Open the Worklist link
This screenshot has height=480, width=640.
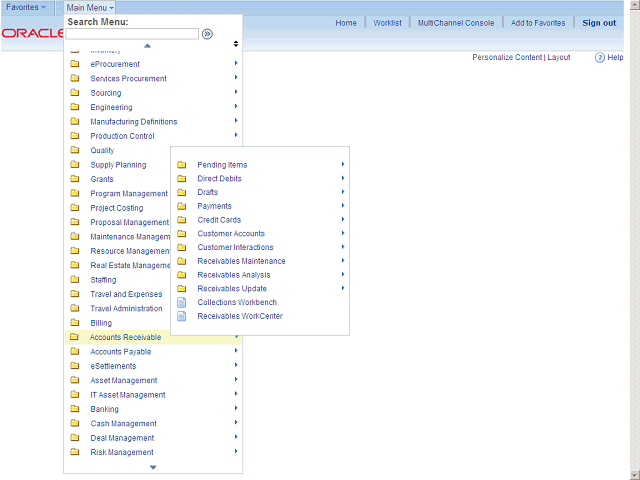(x=387, y=23)
